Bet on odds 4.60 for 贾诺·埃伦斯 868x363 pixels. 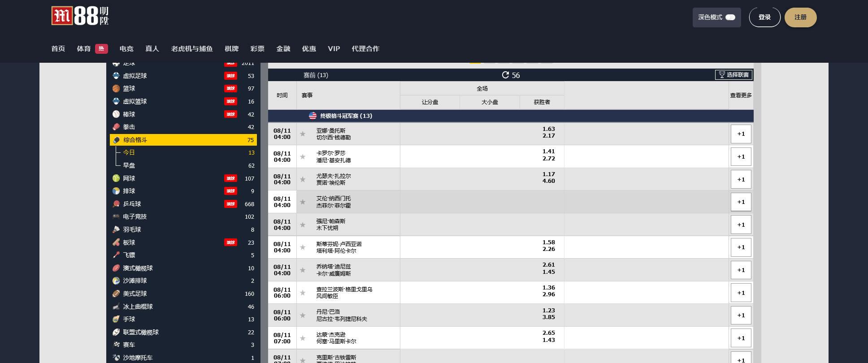548,181
